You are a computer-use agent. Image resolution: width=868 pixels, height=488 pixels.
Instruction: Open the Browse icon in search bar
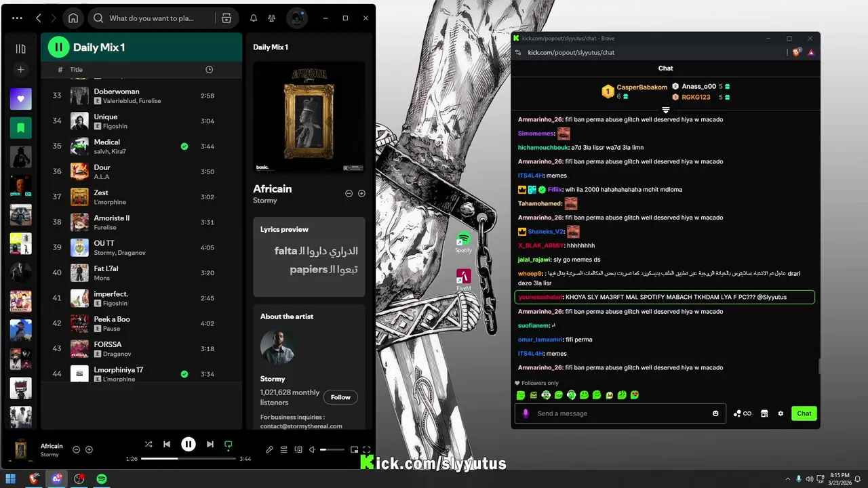(x=226, y=18)
